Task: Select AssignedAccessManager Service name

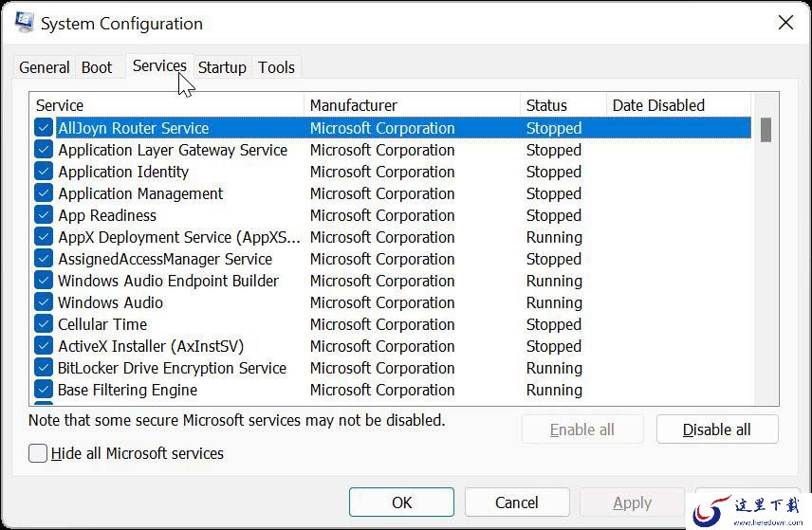Action: pyautogui.click(x=165, y=258)
